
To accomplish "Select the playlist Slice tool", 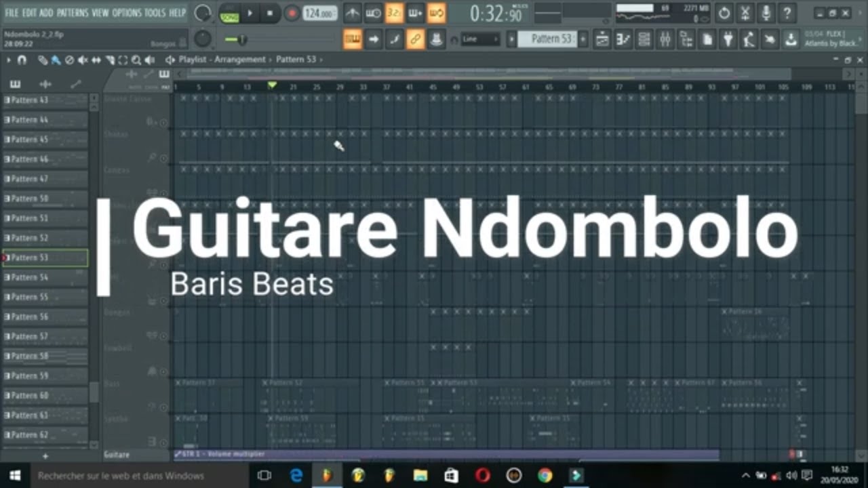I will [110, 60].
